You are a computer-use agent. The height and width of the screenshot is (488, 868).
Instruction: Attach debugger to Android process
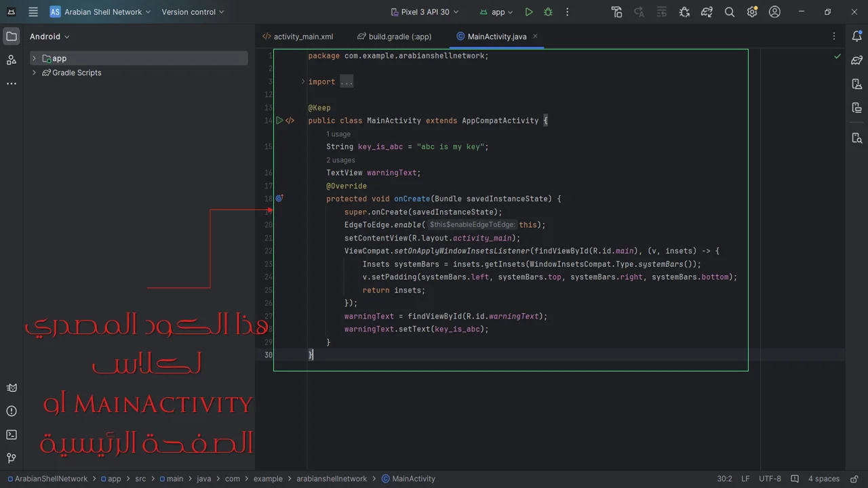[x=684, y=12]
